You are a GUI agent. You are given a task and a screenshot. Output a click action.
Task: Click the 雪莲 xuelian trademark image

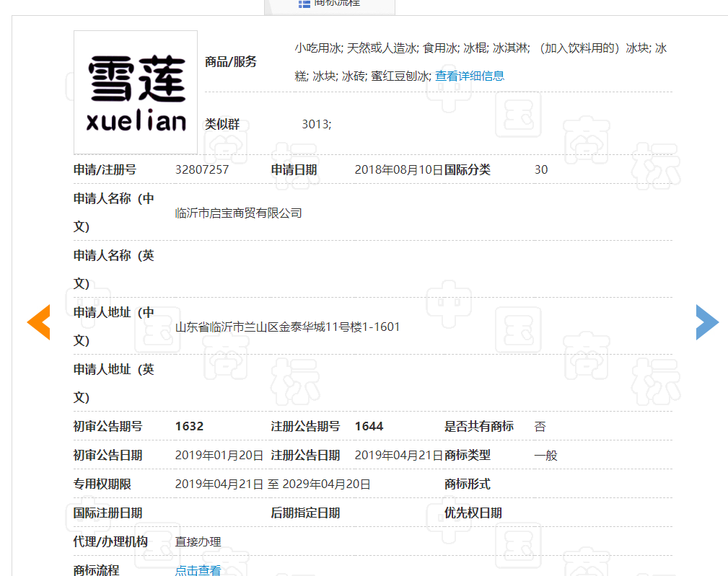tap(136, 92)
